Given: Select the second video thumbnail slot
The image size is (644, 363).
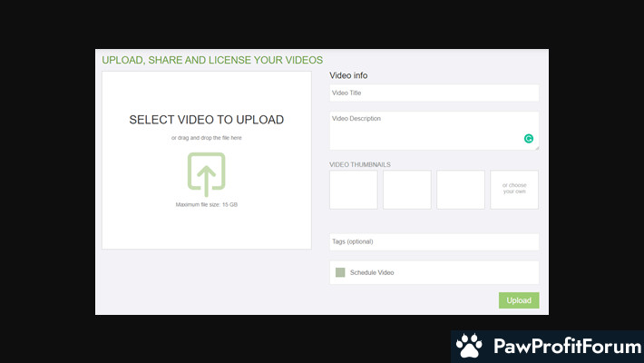Looking at the screenshot, I should [x=407, y=190].
